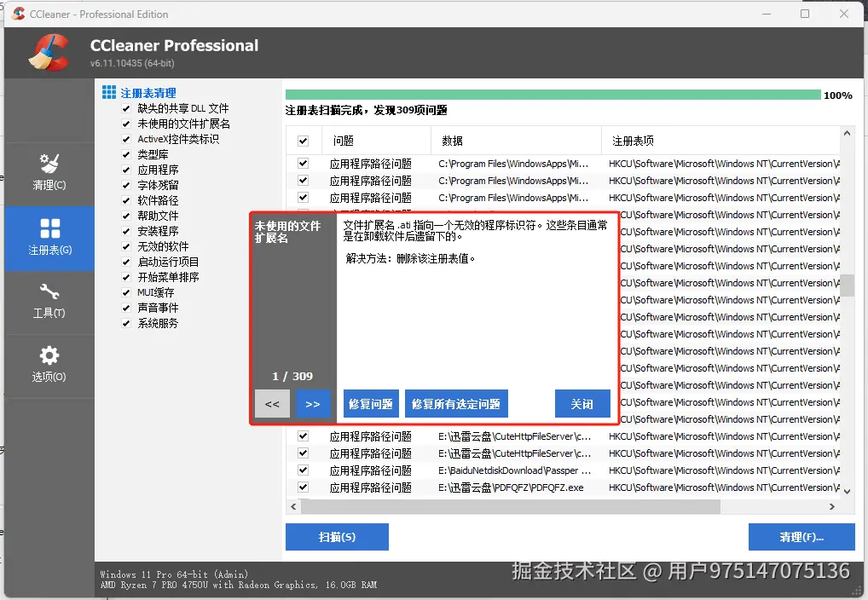Click 修复所有选定问题 button
Screen dimensions: 868x600
coord(456,404)
